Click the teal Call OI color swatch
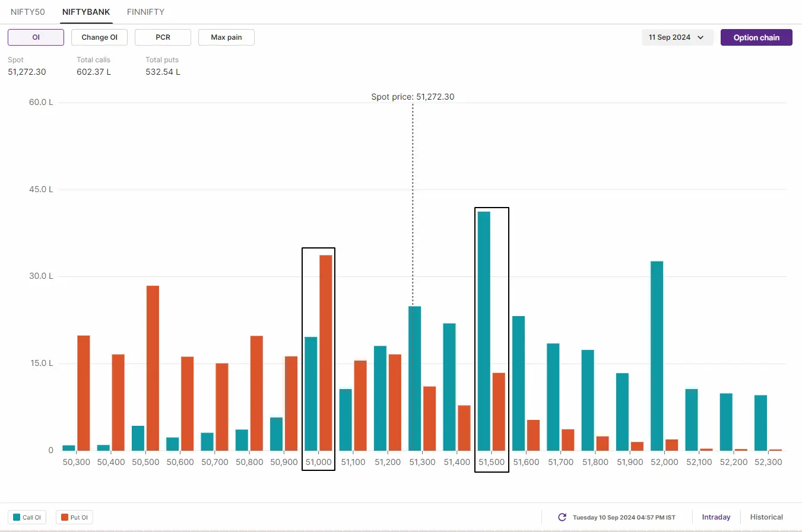Image resolution: width=802 pixels, height=532 pixels. pyautogui.click(x=17, y=517)
